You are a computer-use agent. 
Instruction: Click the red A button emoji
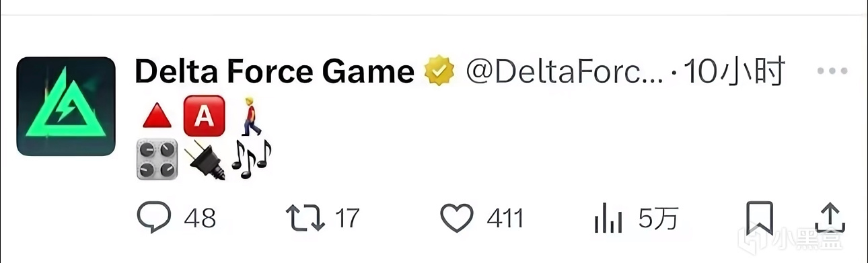pyautogui.click(x=200, y=116)
